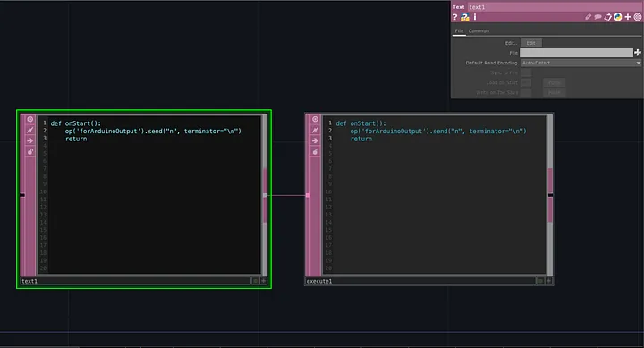Click the comment speech bubble icon

(x=598, y=17)
